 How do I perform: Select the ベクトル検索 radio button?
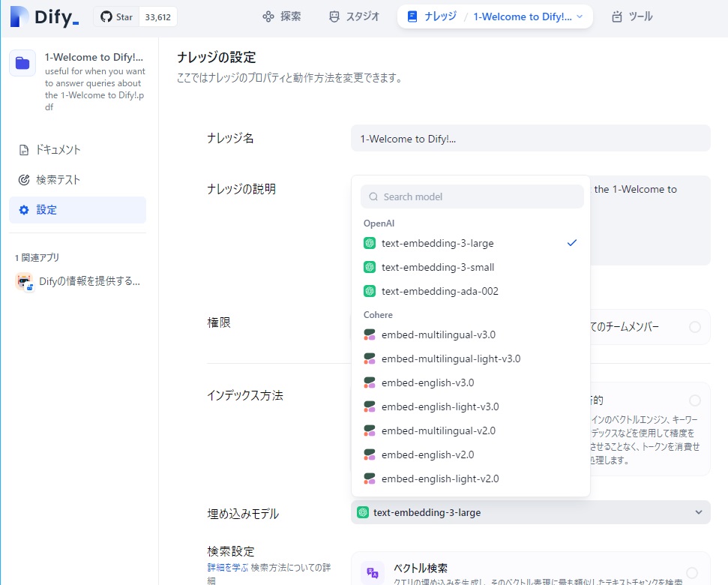point(692,573)
